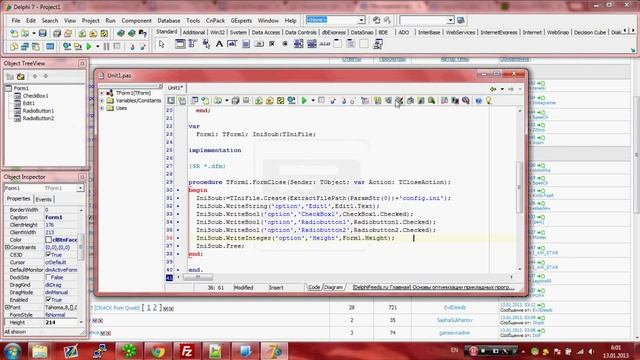Viewport: 640px width, 360px height.
Task: Expand the Uses folder in the code explorer
Action: pyautogui.click(x=102, y=108)
